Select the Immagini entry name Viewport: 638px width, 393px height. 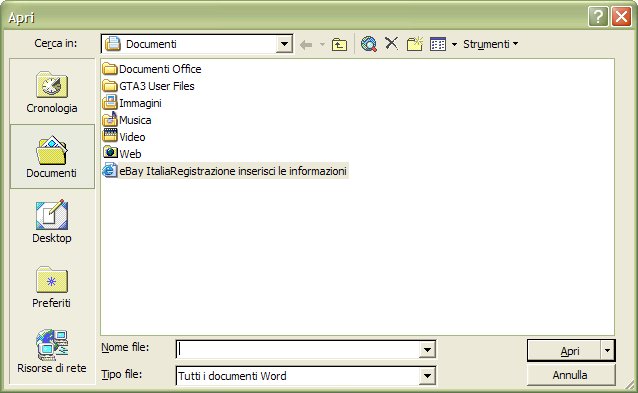click(x=140, y=103)
